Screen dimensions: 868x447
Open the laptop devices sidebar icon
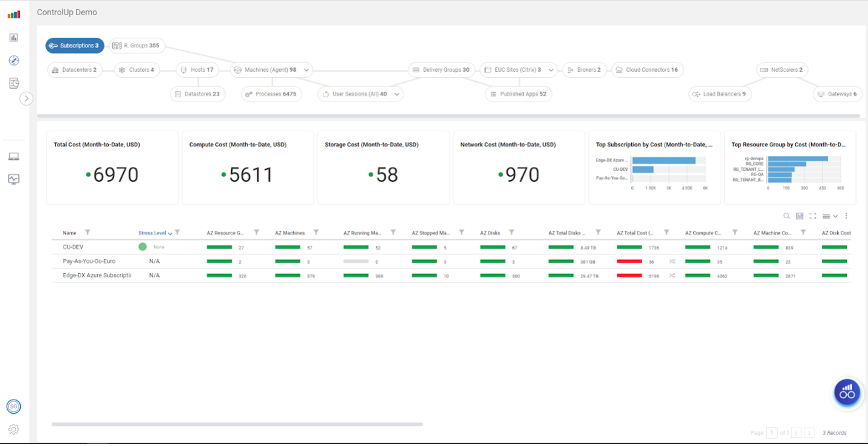point(14,157)
